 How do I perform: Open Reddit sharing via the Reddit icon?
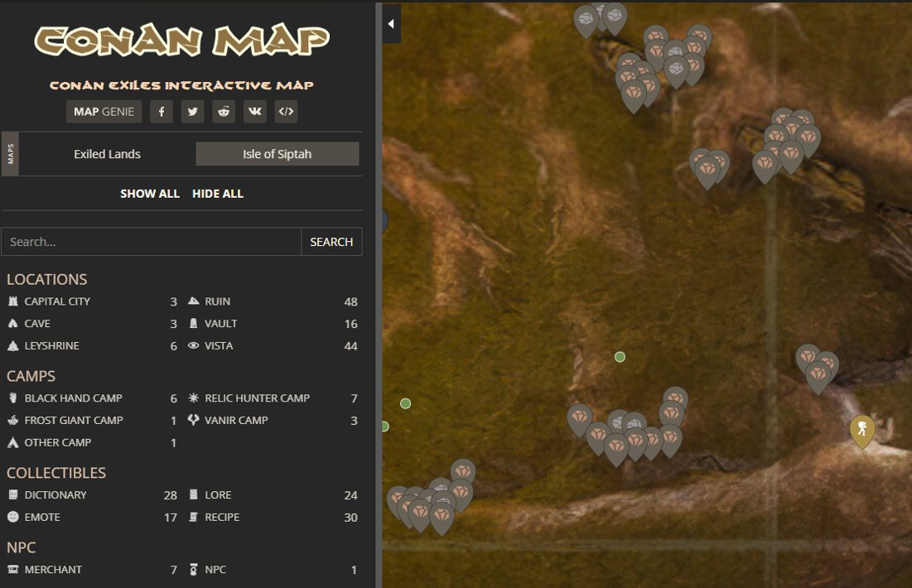click(x=224, y=111)
